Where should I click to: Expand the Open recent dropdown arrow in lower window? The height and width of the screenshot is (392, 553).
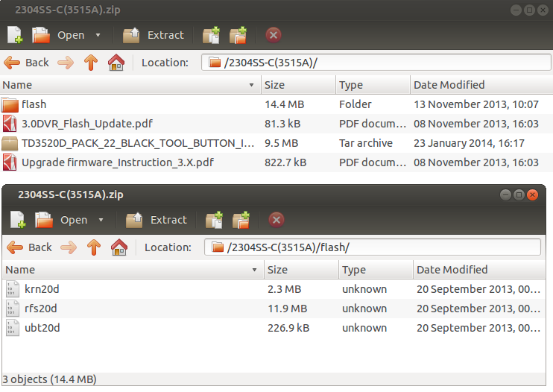point(101,220)
